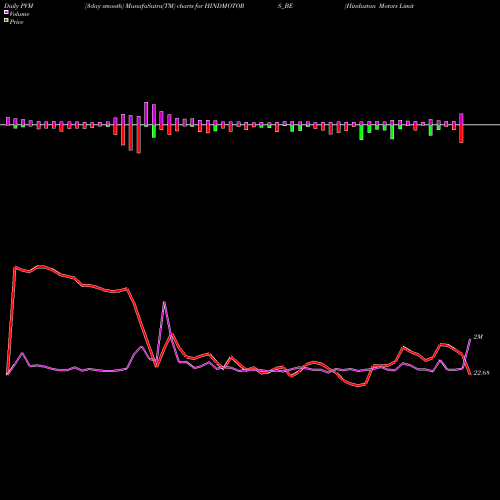Image resolution: width=500 pixels, height=500 pixels.
Task: Click the 'Daily PVM' title text
Action: coord(19,6)
